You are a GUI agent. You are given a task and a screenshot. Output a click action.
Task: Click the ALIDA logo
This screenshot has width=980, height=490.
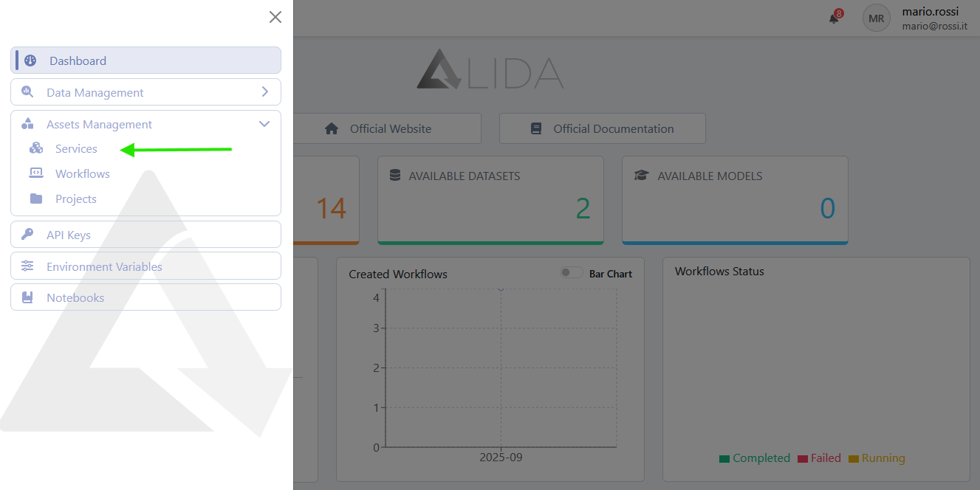pos(490,70)
